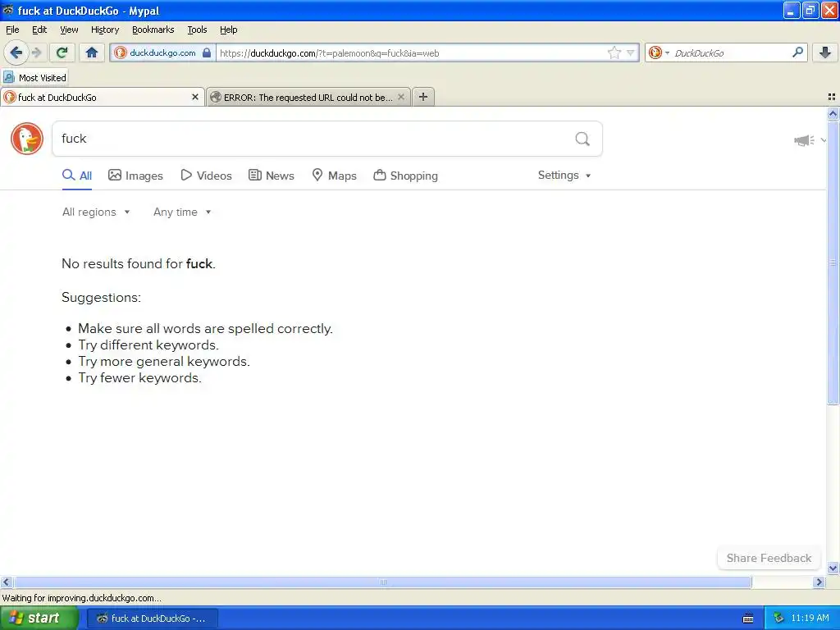The height and width of the screenshot is (630, 840).
Task: Click in the address bar URL field
Action: (412, 52)
